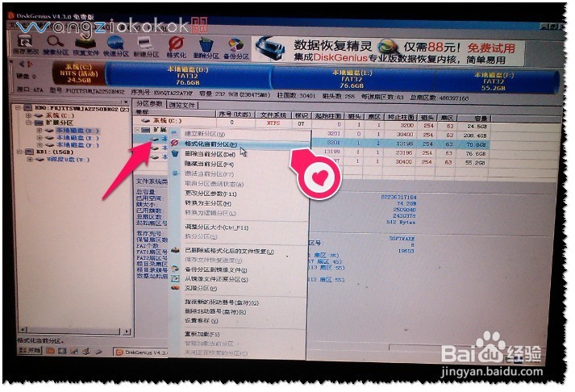The width and height of the screenshot is (575, 392).
Task: Choose 格式化当前分区(F) from context menu
Action: point(210,144)
